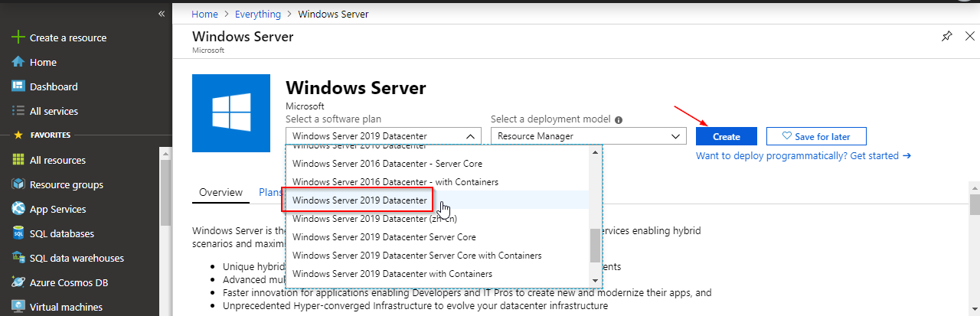Click the main page scroll-up arrow
The width and height of the screenshot is (980, 316).
pos(975,188)
